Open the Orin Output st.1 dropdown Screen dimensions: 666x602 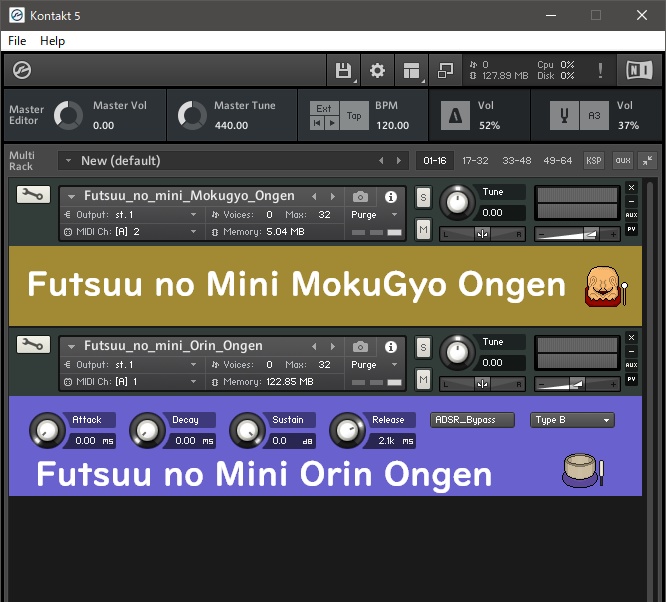pyautogui.click(x=132, y=365)
